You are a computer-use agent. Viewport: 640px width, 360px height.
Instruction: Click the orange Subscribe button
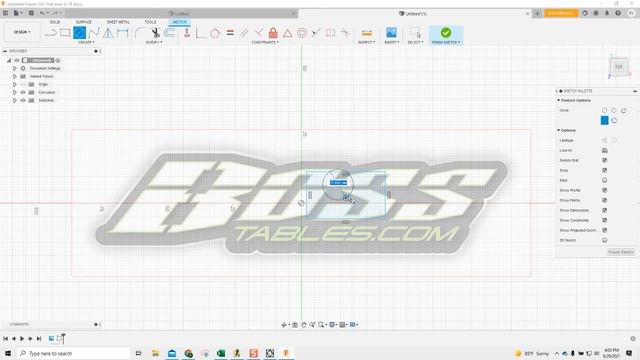point(561,13)
